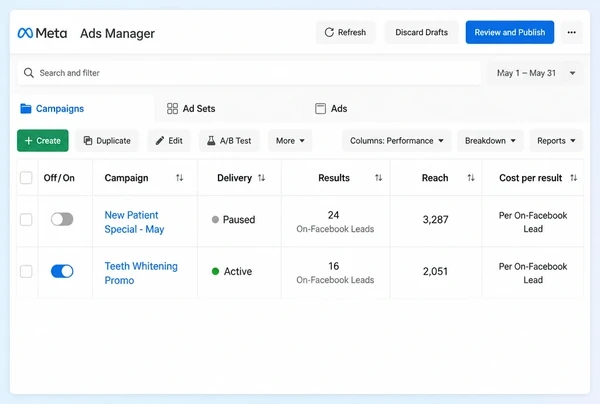Click the Edit pencil icon
Image resolution: width=600 pixels, height=404 pixels.
(x=160, y=141)
